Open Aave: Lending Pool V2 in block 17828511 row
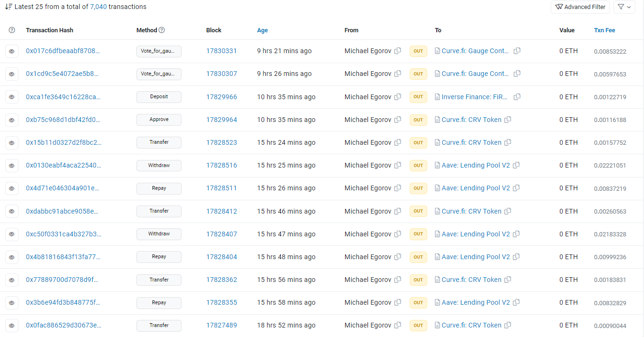Viewport: 644px width, 337px height. (x=476, y=188)
